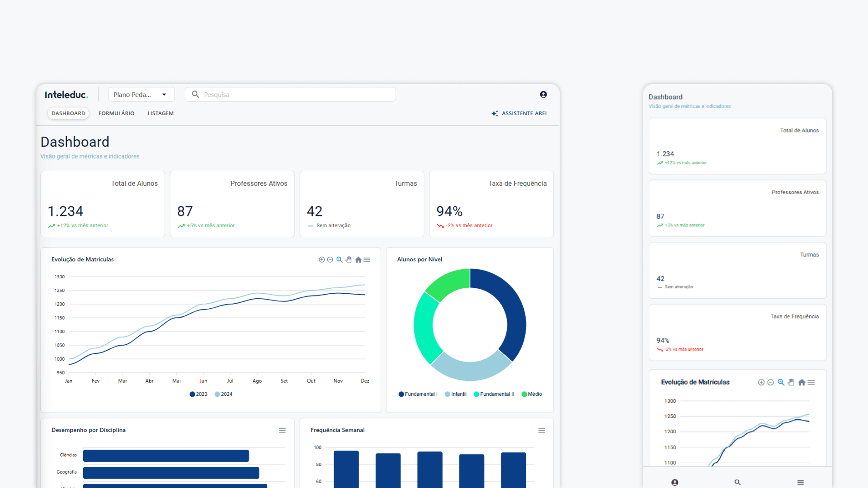Viewport: 868px width, 488px height.
Task: Focus the Pesquisa search field
Action: point(290,94)
